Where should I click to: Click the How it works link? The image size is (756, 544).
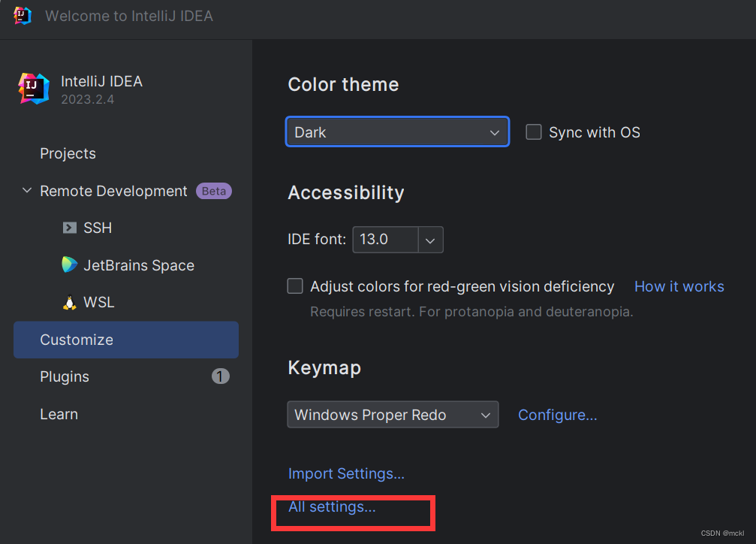coord(679,286)
